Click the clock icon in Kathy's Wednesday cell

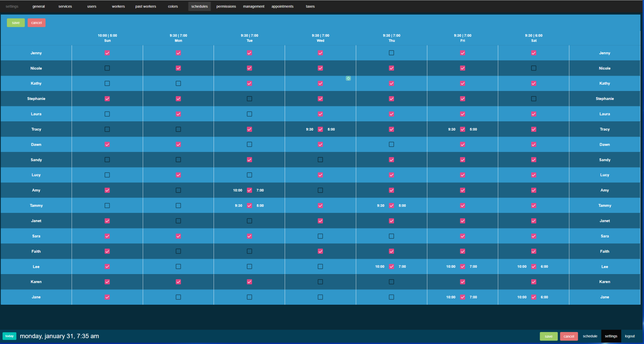pyautogui.click(x=348, y=78)
